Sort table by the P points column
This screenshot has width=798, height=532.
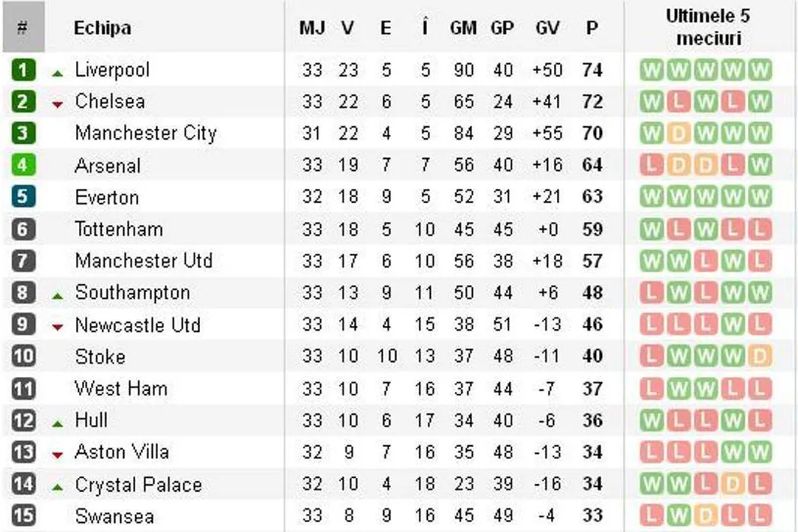click(x=592, y=28)
